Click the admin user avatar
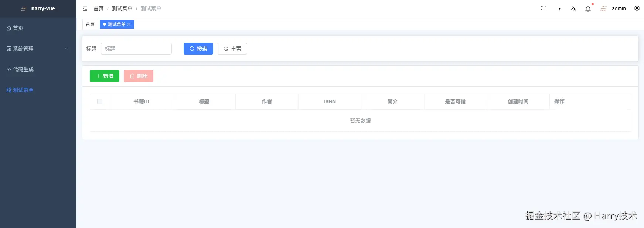 coord(604,8)
